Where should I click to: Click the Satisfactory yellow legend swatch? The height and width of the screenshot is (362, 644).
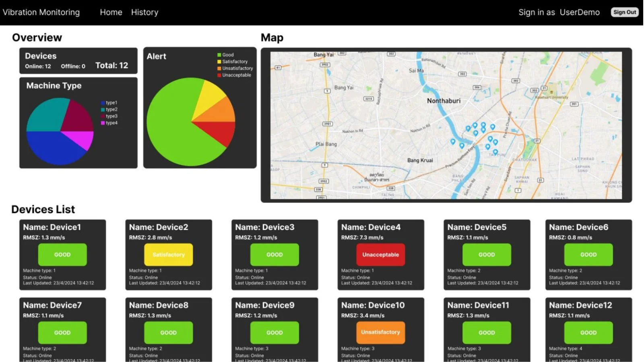pos(219,62)
